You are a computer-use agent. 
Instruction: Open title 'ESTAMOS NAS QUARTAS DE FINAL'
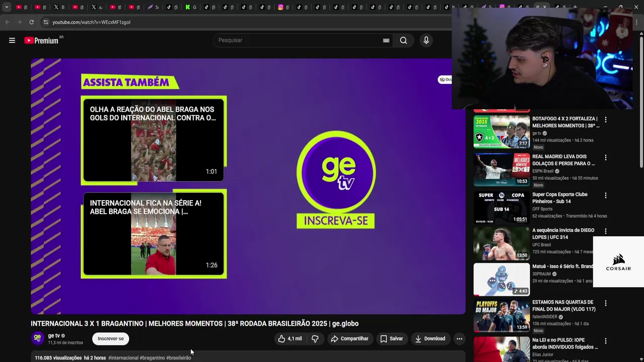pos(564,306)
